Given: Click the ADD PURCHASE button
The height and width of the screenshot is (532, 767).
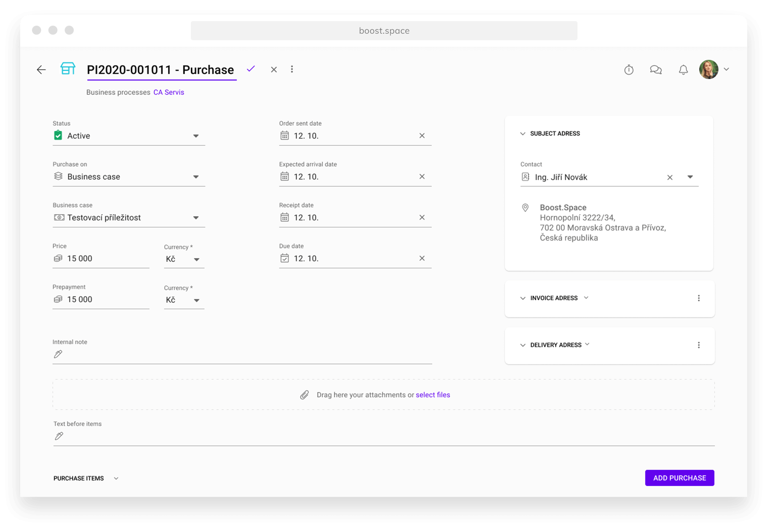Looking at the screenshot, I should pos(679,478).
